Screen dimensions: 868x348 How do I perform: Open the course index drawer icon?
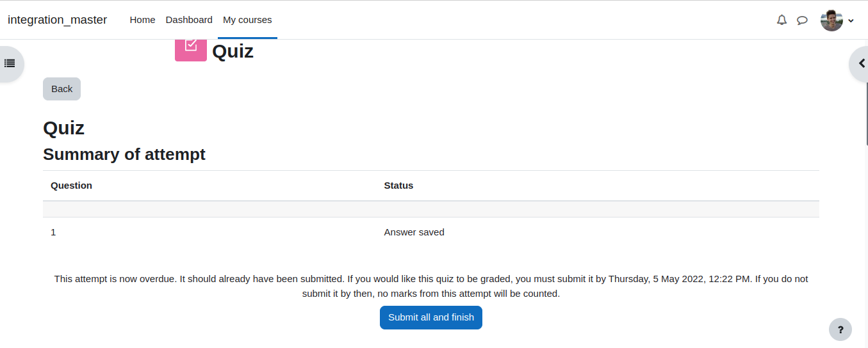pos(10,63)
